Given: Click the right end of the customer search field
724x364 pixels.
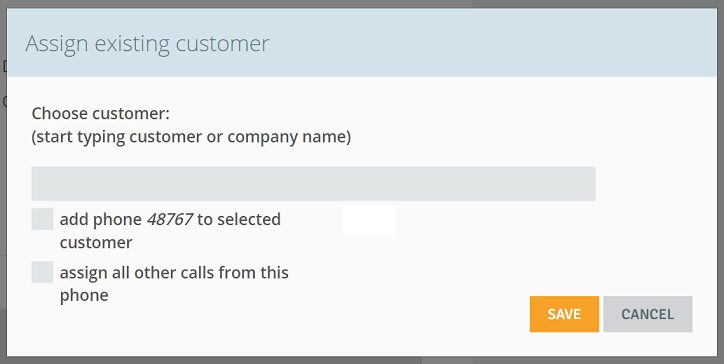Looking at the screenshot, I should (582, 184).
